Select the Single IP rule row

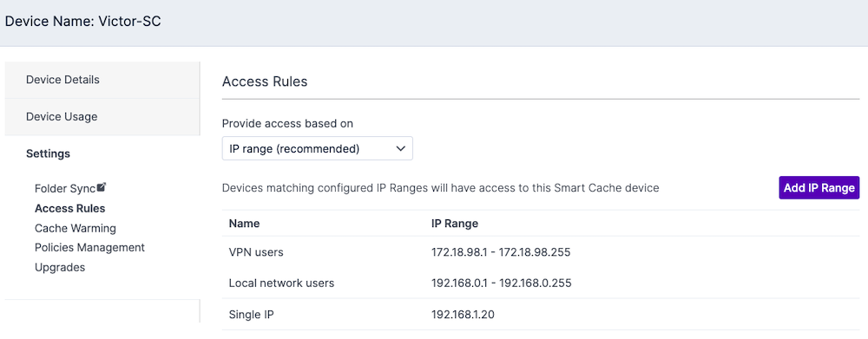coord(540,315)
